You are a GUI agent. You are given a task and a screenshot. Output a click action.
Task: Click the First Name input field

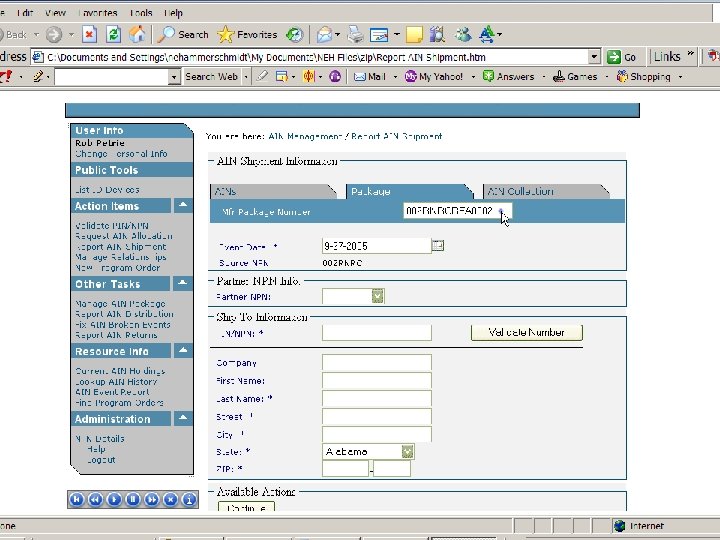(377, 380)
